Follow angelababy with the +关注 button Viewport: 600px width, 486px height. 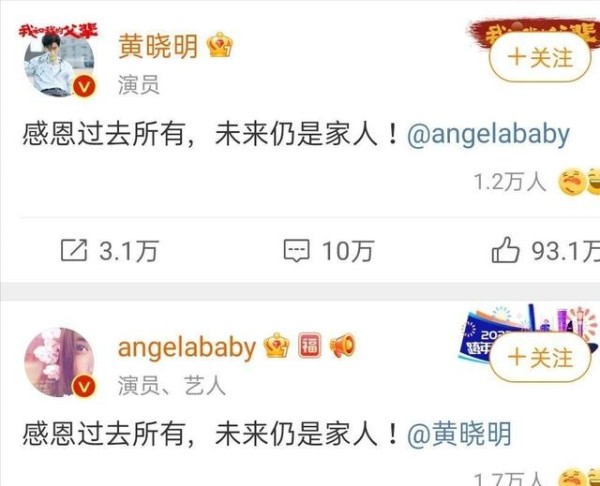coord(540,357)
